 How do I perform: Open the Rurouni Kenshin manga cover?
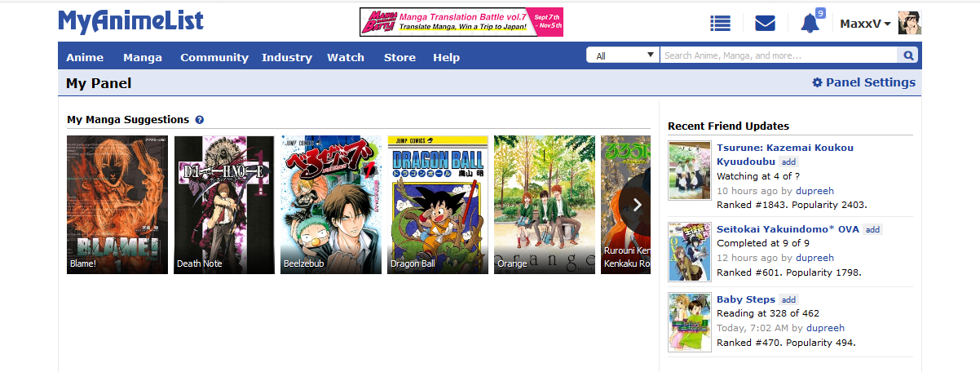tap(625, 205)
